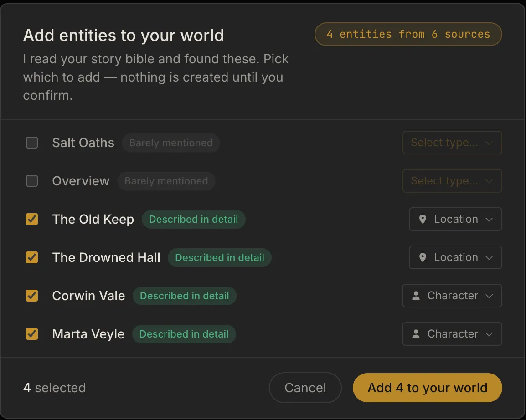Click the Salt Oaths entity name

coord(83,143)
